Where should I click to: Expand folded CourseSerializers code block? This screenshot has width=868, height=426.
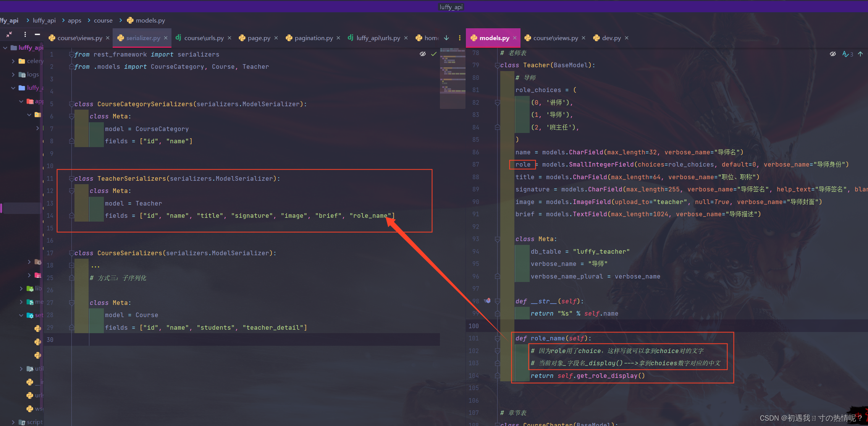click(x=71, y=265)
